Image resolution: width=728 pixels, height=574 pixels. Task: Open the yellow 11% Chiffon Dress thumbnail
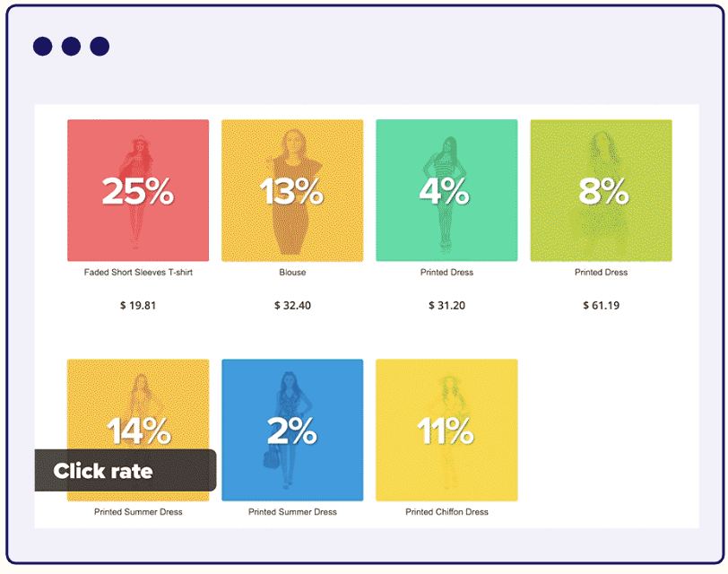coord(446,430)
